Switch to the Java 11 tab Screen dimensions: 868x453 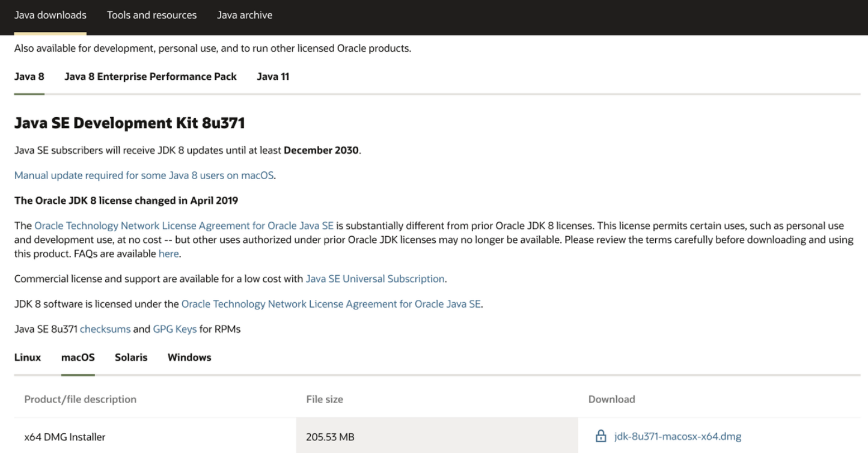point(273,76)
